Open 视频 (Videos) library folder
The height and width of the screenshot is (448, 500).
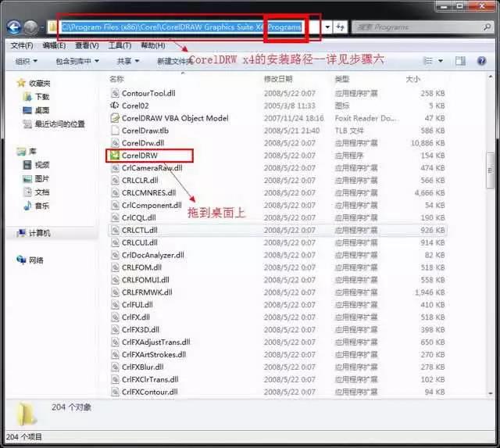click(41, 165)
